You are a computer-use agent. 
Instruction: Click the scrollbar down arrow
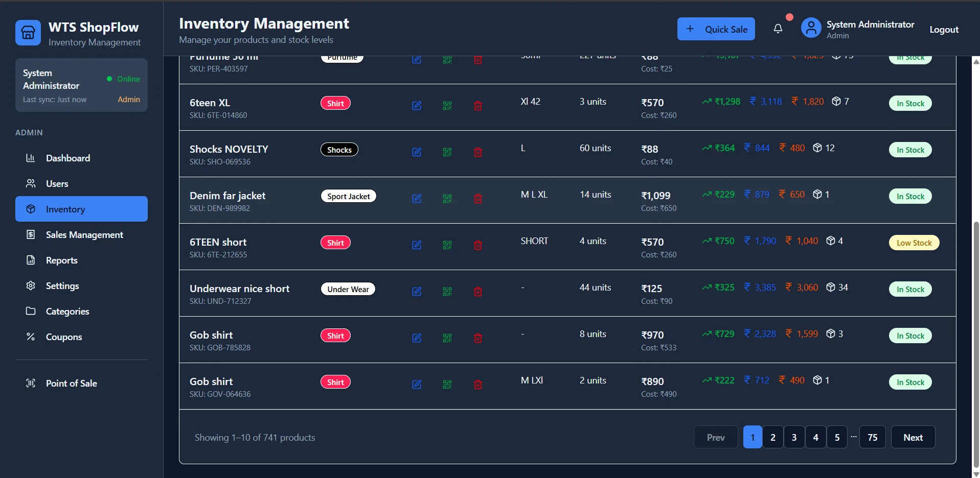click(x=976, y=474)
